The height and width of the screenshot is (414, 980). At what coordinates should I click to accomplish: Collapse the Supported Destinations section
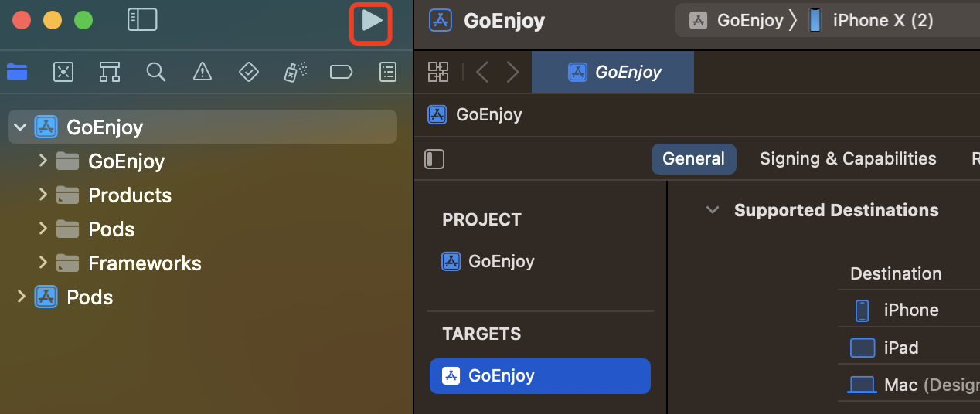[x=713, y=210]
